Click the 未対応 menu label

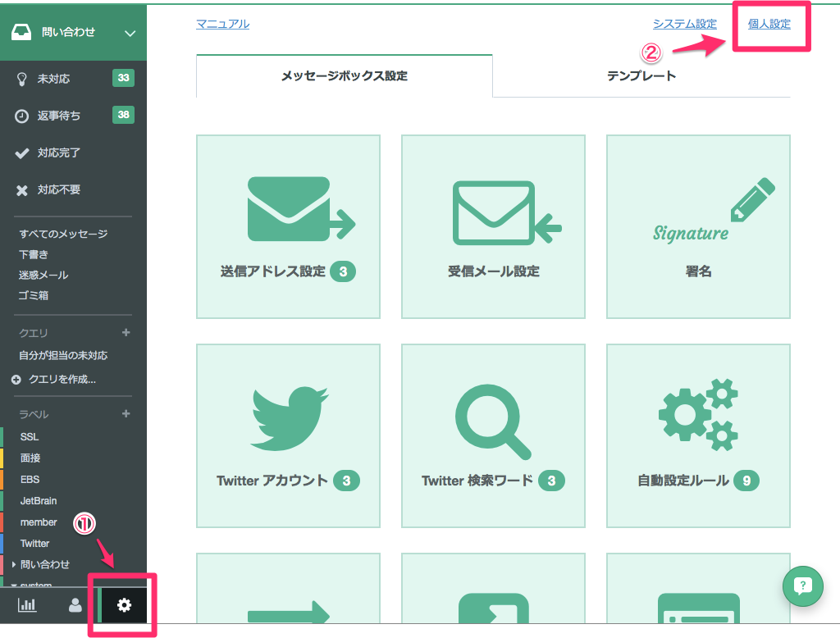click(x=53, y=79)
